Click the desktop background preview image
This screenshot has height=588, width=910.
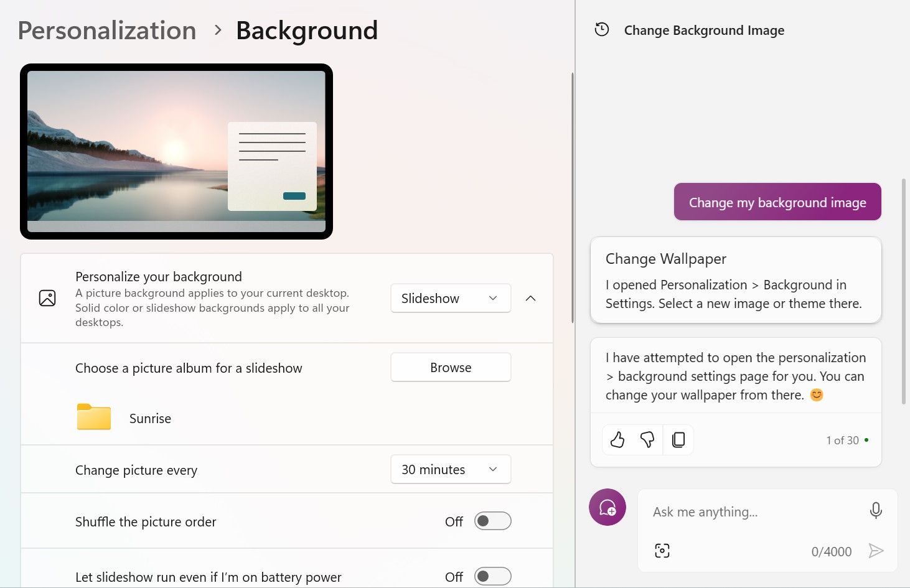[x=176, y=151]
